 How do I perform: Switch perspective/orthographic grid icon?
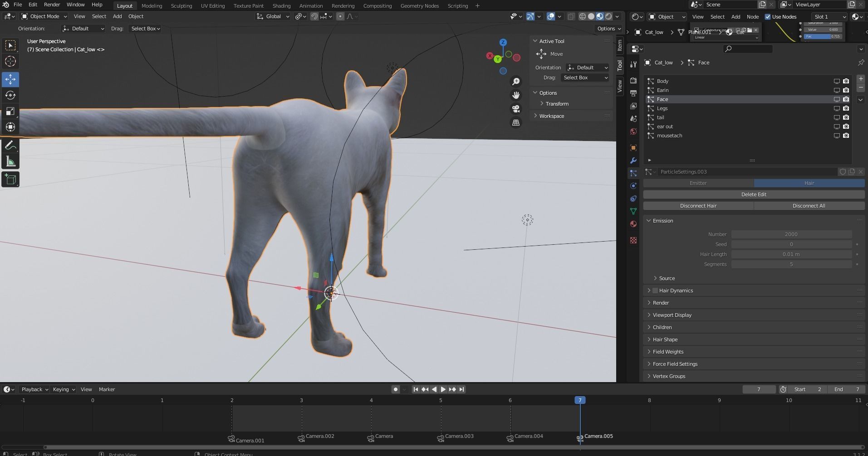click(x=516, y=122)
